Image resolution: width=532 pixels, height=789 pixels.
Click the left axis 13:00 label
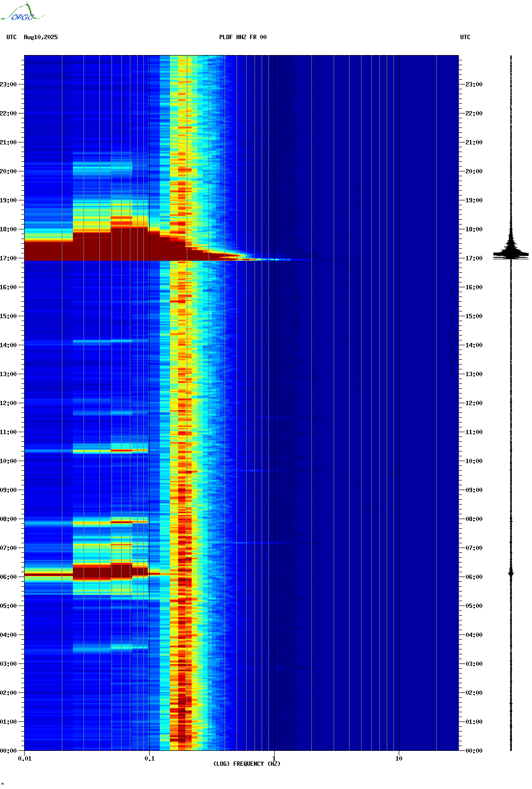click(8, 374)
